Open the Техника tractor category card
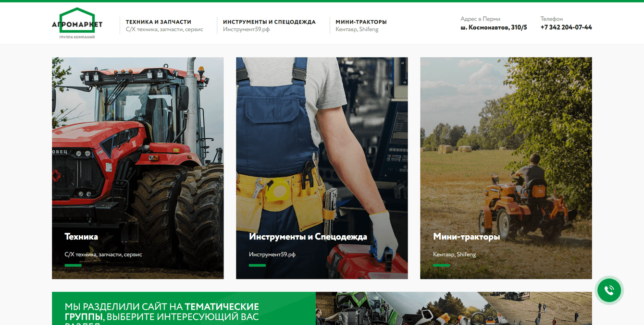 tap(137, 168)
